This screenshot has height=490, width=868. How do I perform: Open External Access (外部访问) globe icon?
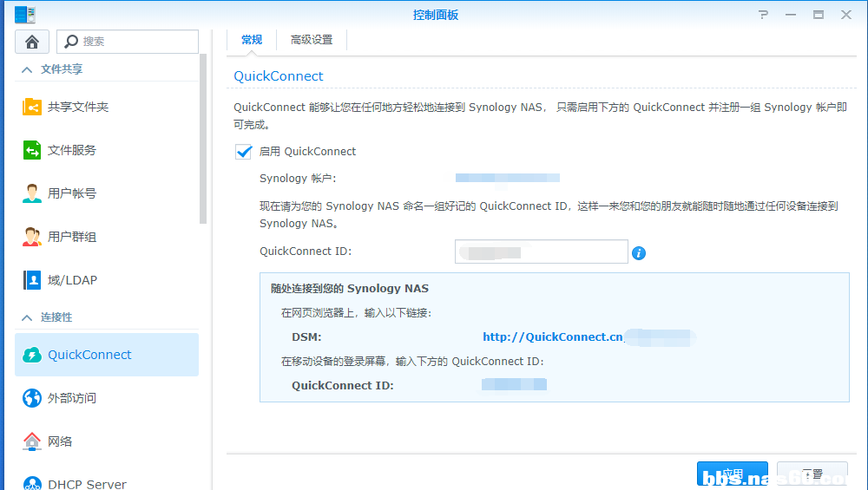point(32,398)
